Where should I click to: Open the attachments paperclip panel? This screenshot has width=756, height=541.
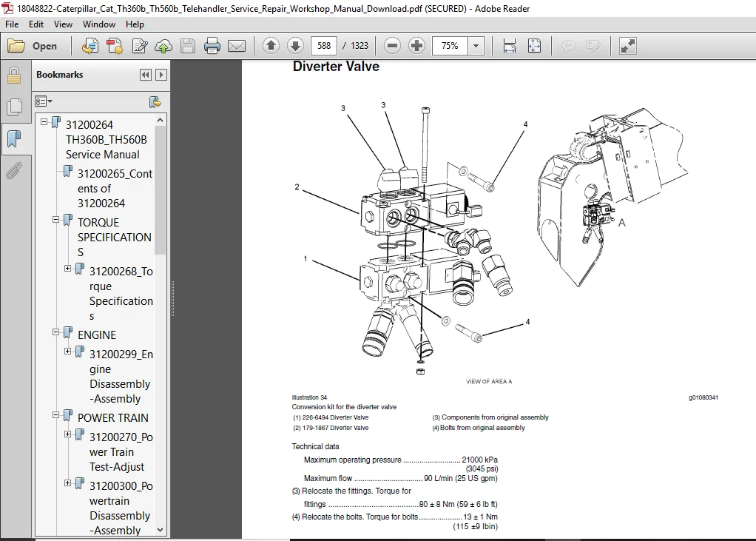pos(15,170)
